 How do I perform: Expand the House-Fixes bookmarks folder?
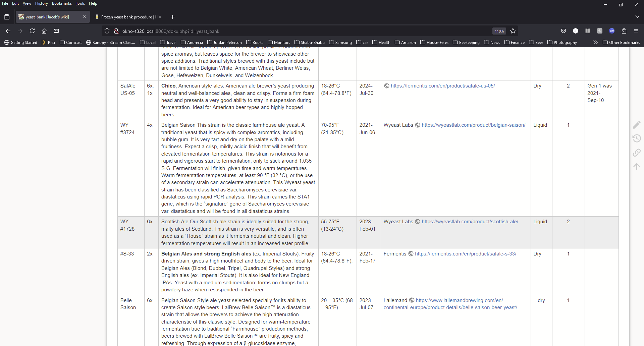pyautogui.click(x=434, y=42)
